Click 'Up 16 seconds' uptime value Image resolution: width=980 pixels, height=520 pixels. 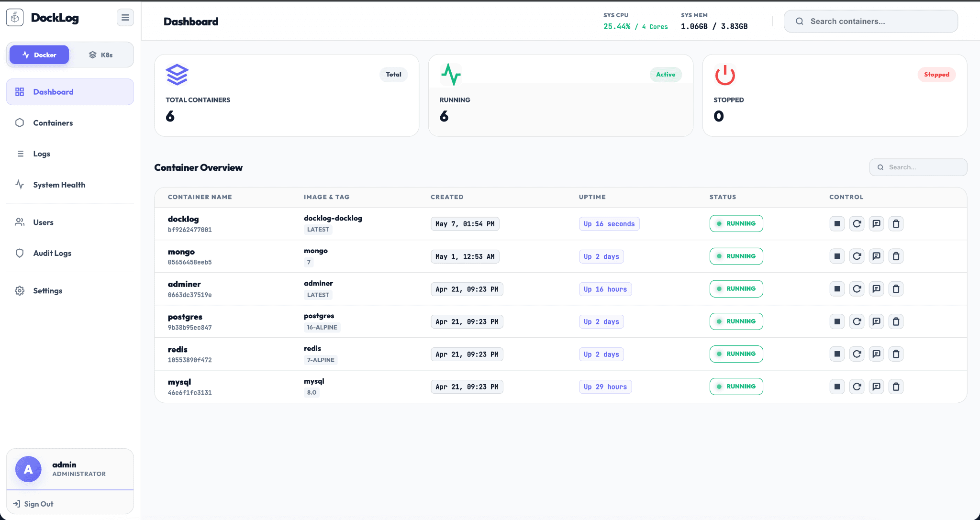pyautogui.click(x=609, y=224)
